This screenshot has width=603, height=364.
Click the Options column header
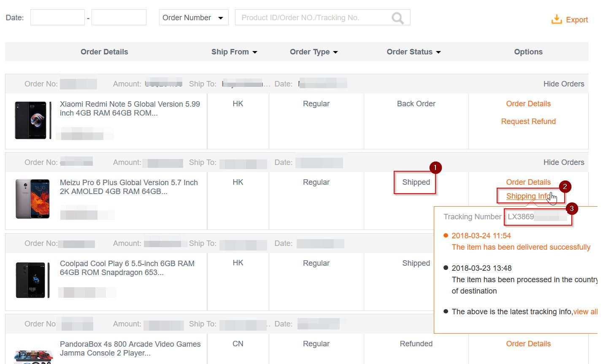(528, 52)
